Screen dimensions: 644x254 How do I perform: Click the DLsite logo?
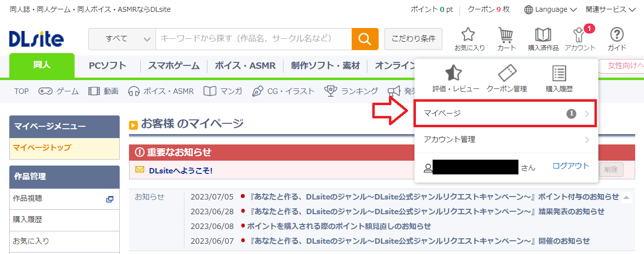(x=36, y=39)
